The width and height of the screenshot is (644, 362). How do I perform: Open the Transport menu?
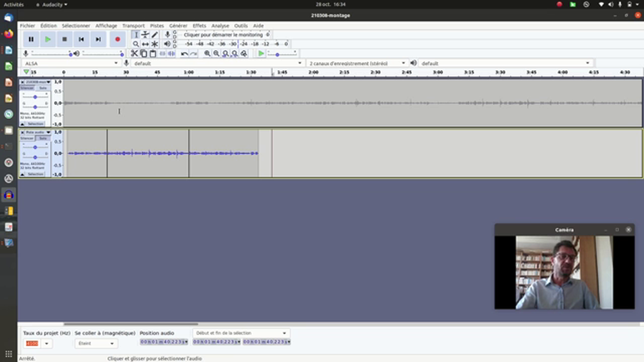pos(133,26)
